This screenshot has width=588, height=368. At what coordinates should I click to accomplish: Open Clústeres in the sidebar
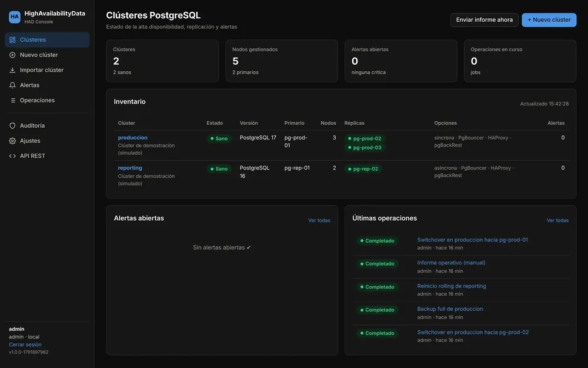click(47, 40)
